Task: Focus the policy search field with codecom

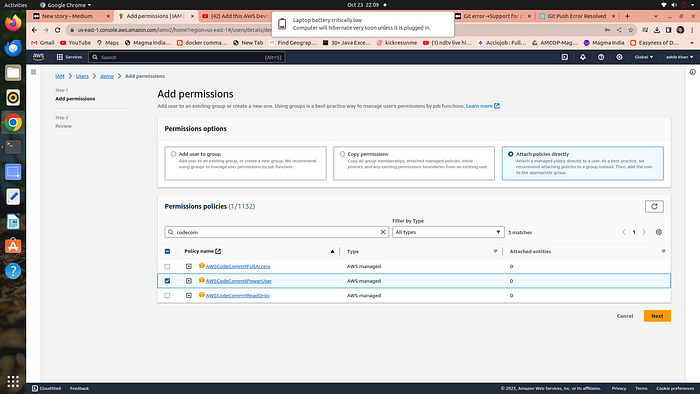Action: (276, 232)
